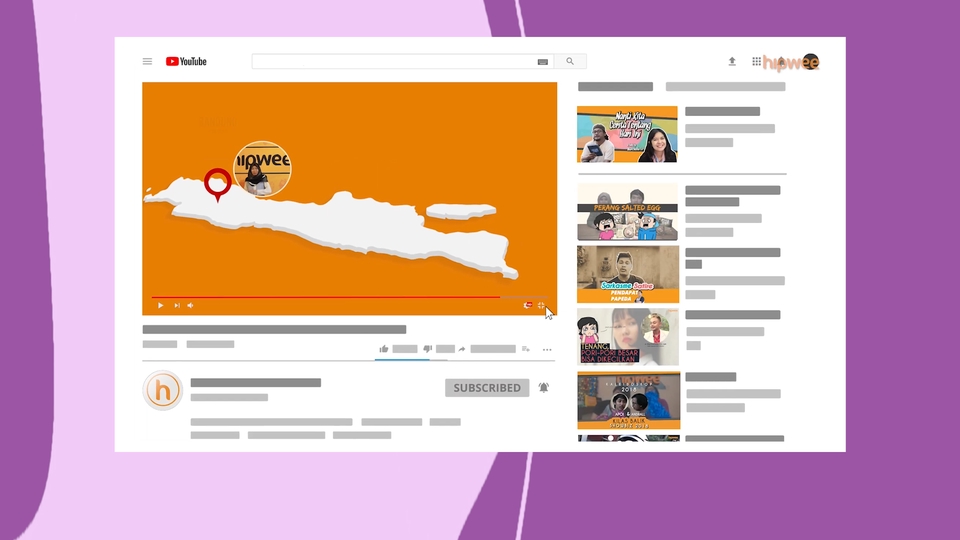Open the Pori-Pori Besar video thumbnail

click(x=628, y=337)
